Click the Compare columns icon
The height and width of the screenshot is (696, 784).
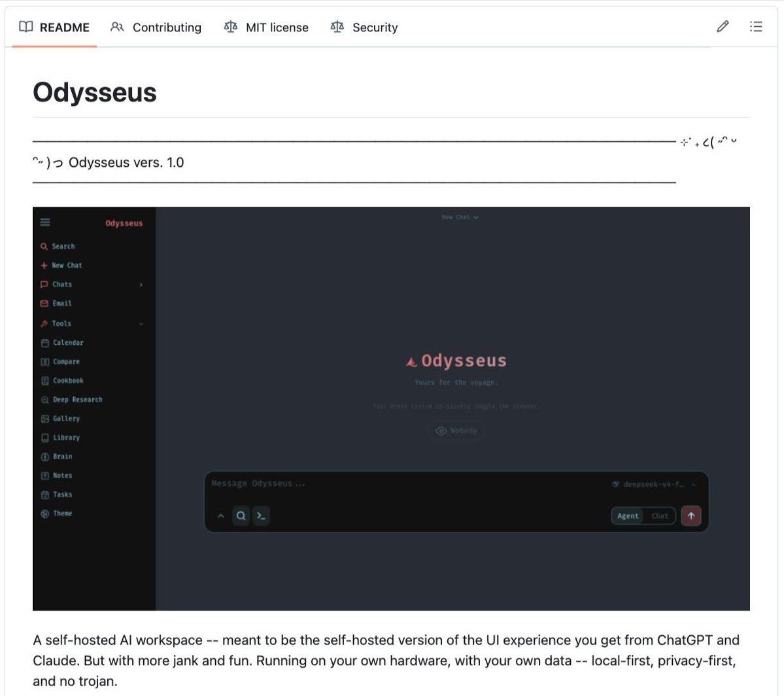[45, 362]
